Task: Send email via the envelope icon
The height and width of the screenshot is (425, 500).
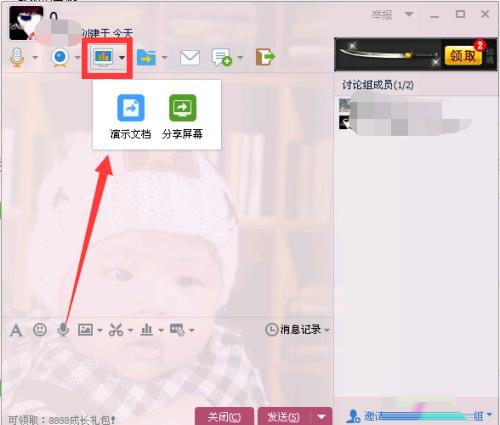Action: 190,57
